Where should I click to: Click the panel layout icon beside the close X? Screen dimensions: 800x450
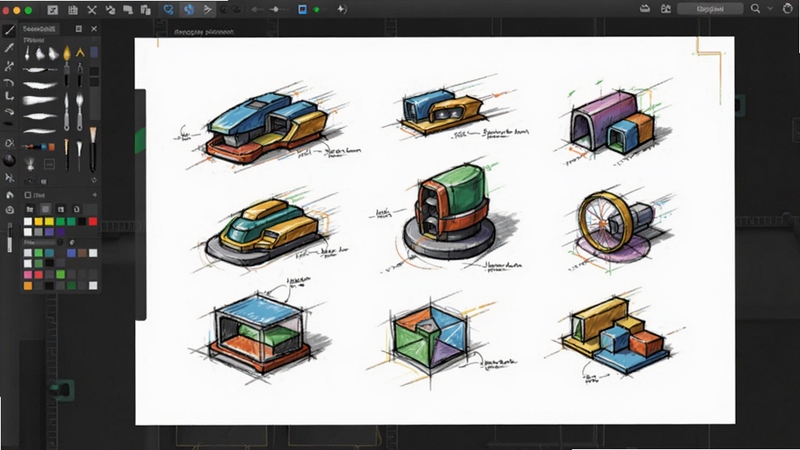(79, 29)
